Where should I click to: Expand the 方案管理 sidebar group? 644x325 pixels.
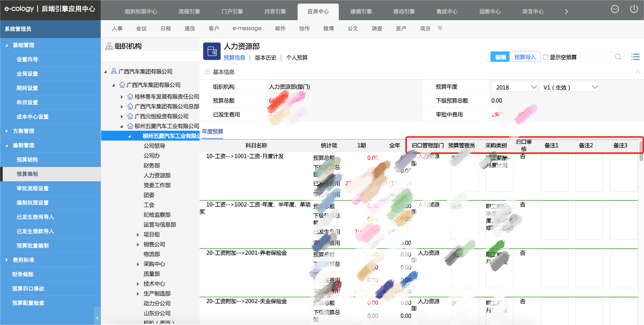point(6,131)
